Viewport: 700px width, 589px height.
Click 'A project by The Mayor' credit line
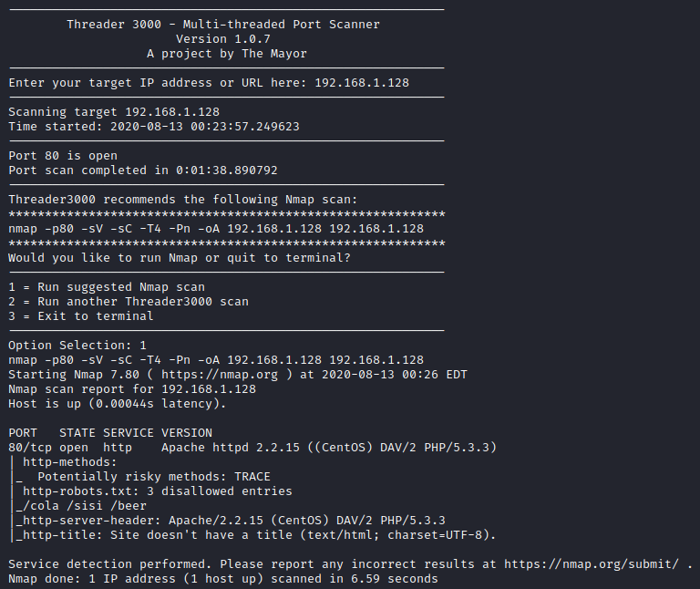(227, 54)
